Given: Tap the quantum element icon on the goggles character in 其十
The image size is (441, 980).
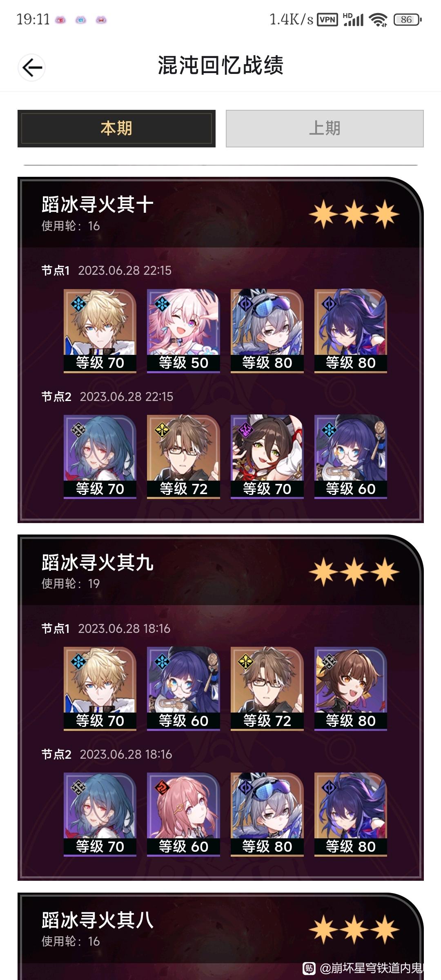Looking at the screenshot, I should (x=245, y=303).
